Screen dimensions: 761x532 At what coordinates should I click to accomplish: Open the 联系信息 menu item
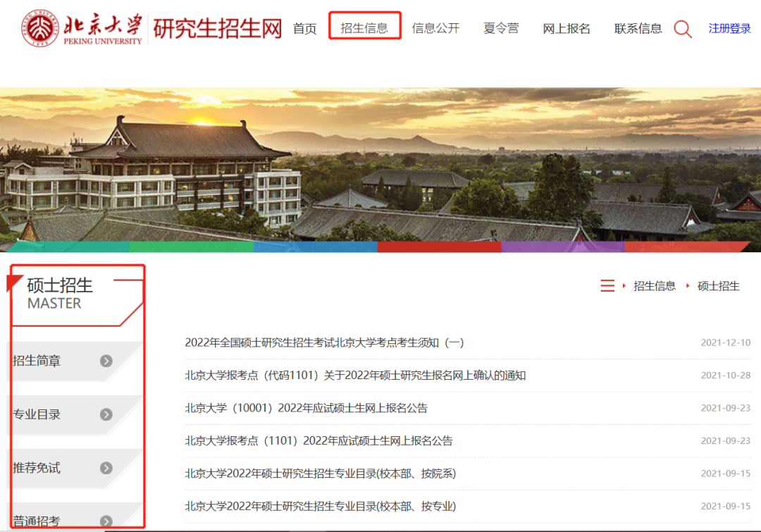tap(638, 29)
